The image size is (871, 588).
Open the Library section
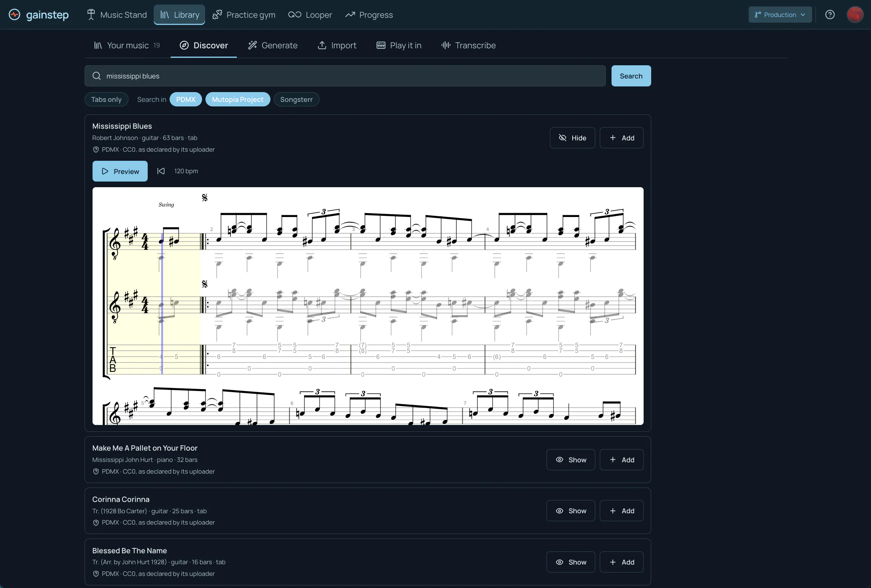[179, 15]
